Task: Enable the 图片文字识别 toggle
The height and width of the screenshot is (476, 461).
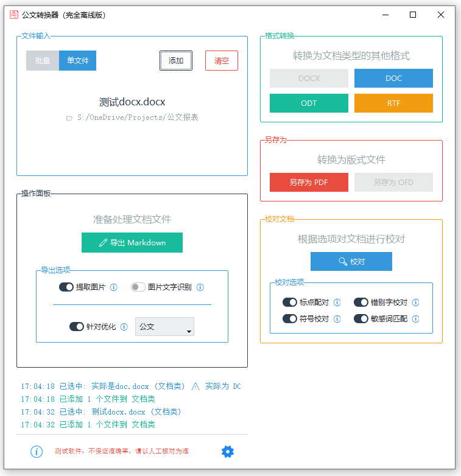Action: (138, 287)
